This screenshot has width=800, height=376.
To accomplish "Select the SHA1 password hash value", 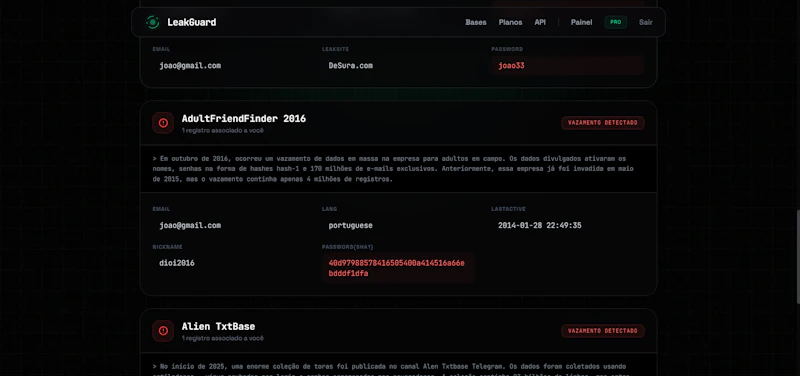I will (x=398, y=268).
